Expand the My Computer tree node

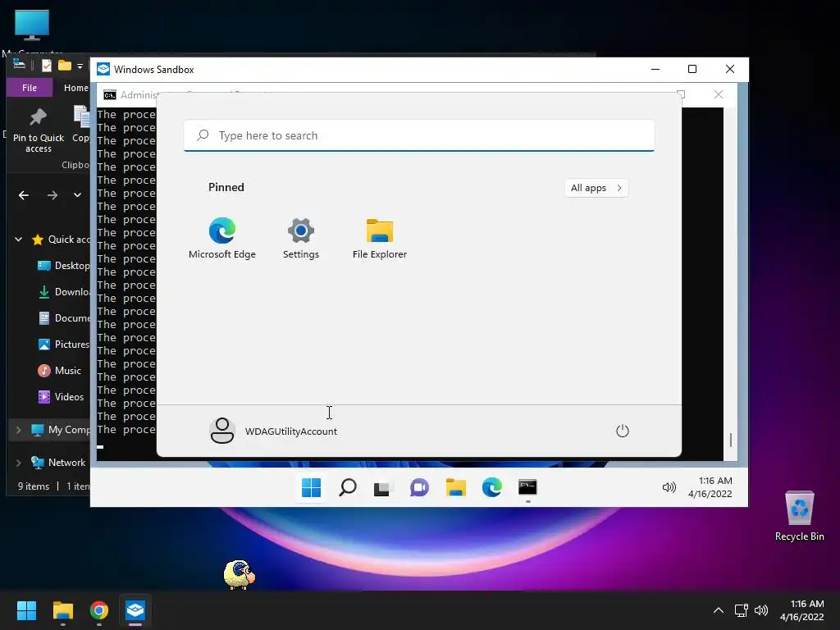[x=18, y=430]
